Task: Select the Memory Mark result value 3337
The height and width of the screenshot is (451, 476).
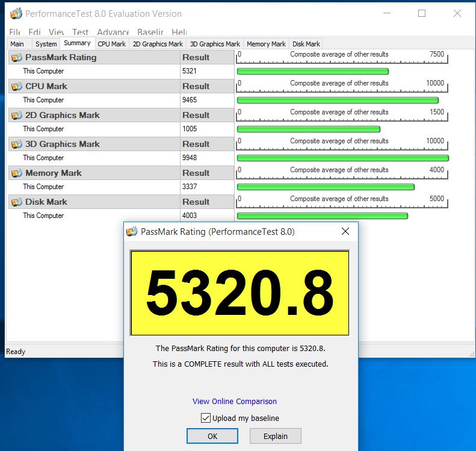Action: [190, 187]
